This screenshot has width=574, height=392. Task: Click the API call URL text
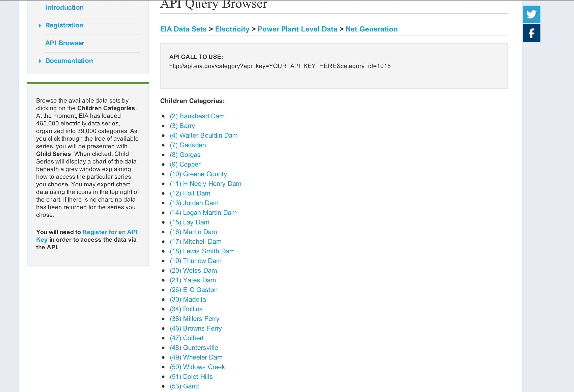(280, 66)
